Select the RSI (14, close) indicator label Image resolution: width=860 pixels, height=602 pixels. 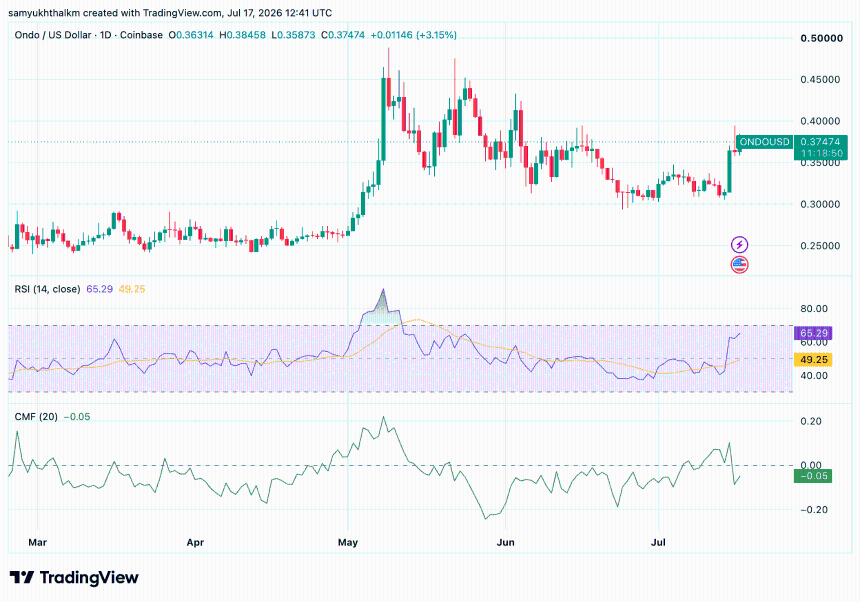click(47, 289)
